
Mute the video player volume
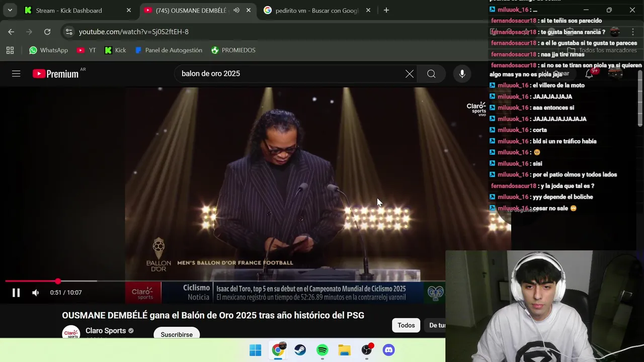click(x=36, y=293)
